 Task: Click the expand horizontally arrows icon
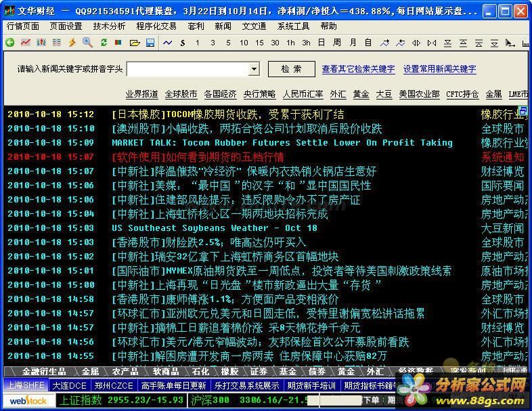tap(416, 43)
